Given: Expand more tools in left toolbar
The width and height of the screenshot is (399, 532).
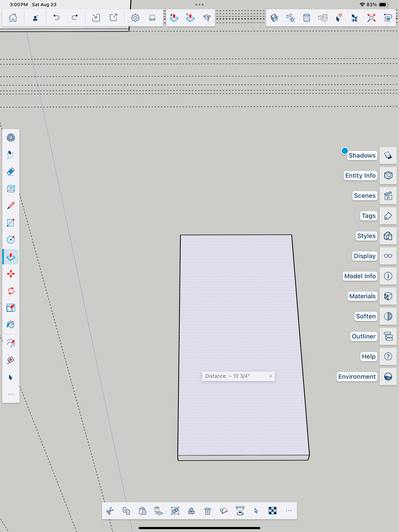Looking at the screenshot, I should tap(11, 394).
